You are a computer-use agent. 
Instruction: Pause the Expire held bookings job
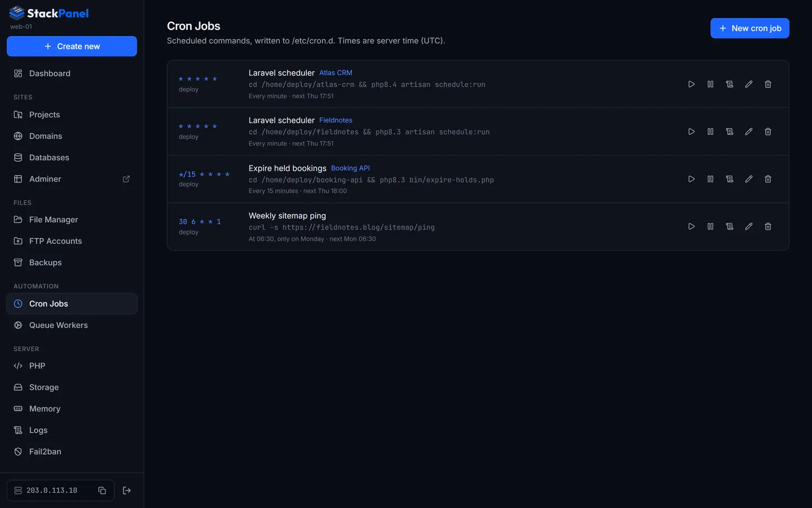tap(710, 179)
